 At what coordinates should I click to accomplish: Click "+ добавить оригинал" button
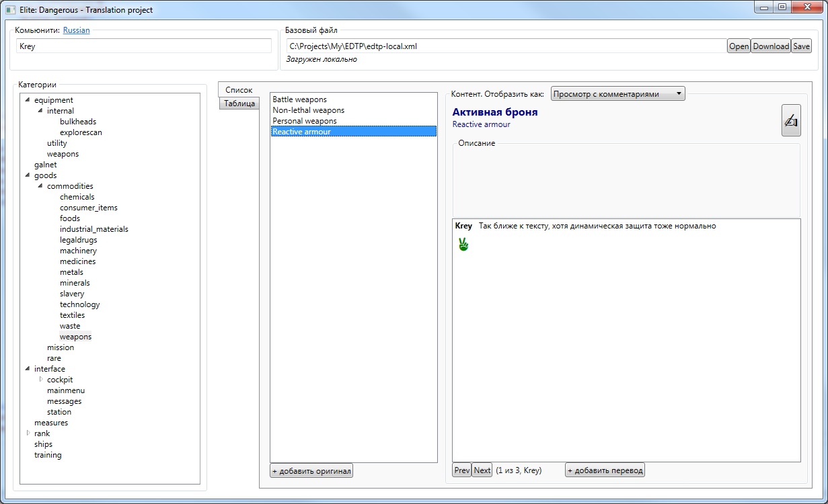point(311,471)
